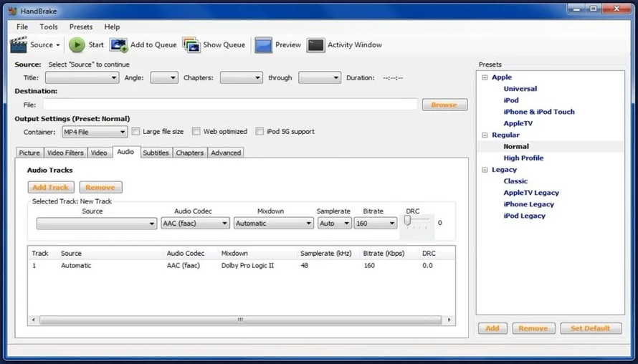This screenshot has width=638, height=364.
Task: Switch to the Video tab
Action: point(99,153)
